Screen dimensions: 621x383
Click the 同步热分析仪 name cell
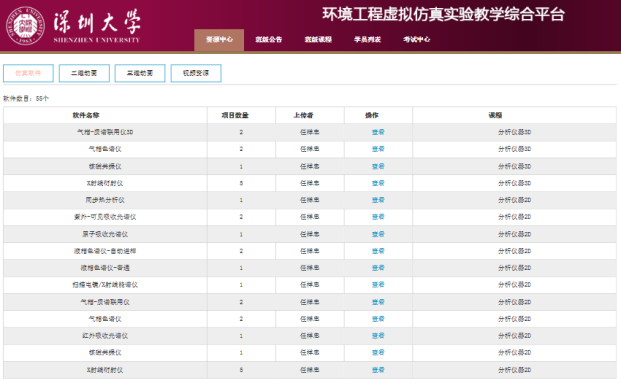[x=105, y=200]
